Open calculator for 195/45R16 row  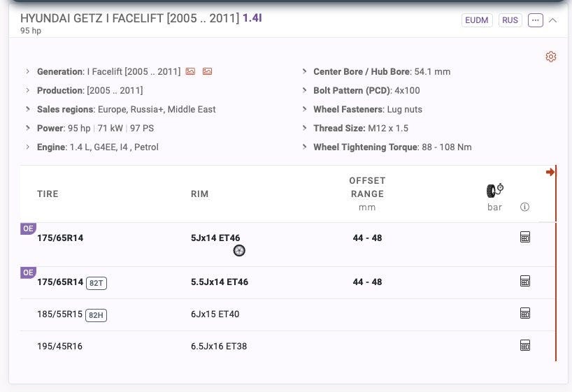525,345
